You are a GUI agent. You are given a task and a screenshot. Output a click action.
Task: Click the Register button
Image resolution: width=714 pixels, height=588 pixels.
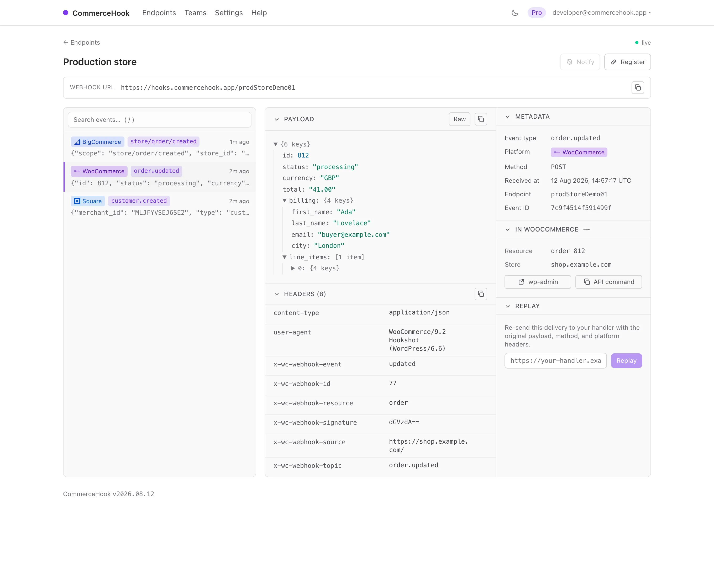click(x=627, y=62)
